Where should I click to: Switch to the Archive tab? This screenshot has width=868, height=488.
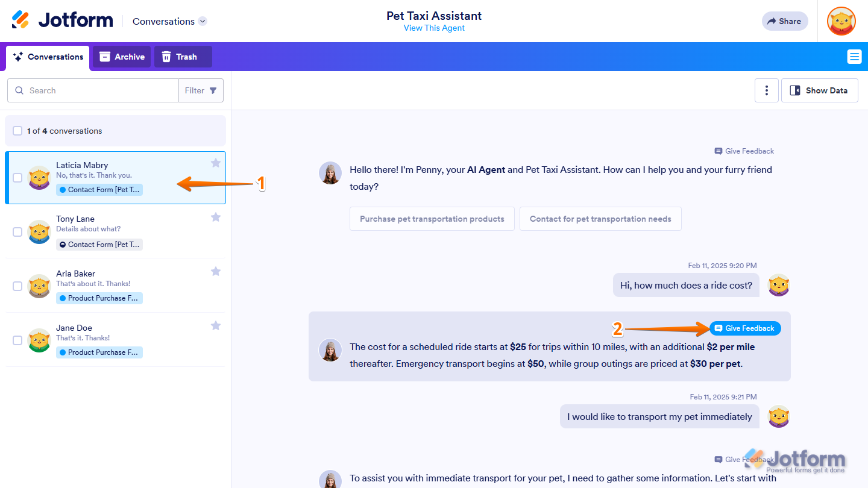pyautogui.click(x=122, y=57)
